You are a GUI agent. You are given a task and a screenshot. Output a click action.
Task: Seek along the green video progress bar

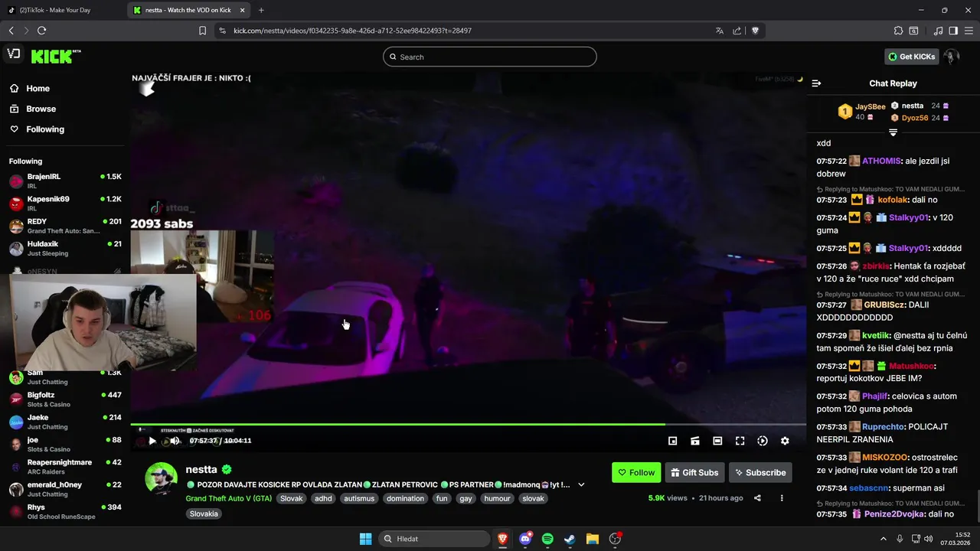tap(468, 424)
